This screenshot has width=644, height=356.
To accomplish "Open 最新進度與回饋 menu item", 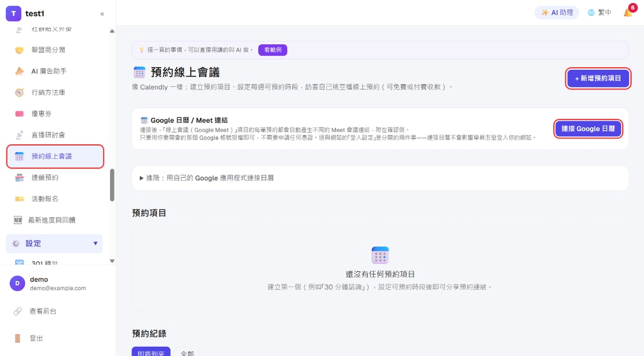I will pyautogui.click(x=54, y=220).
